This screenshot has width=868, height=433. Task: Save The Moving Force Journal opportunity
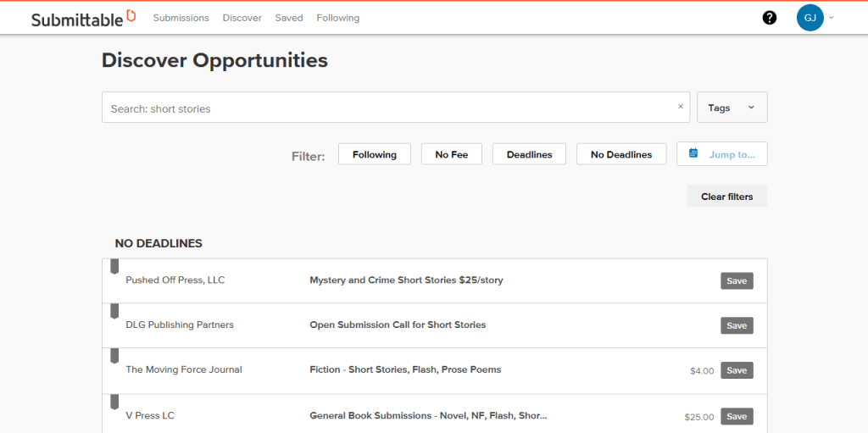737,370
